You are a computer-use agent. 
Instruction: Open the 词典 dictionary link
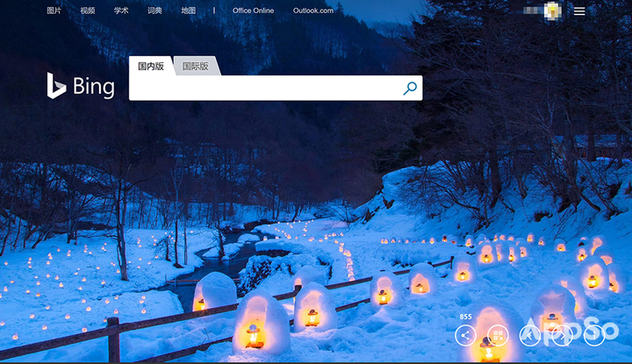154,11
